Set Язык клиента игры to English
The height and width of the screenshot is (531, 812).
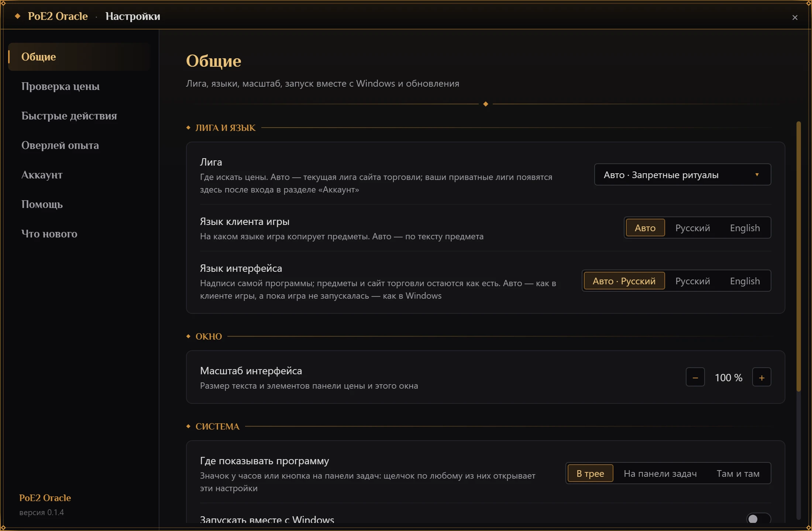coord(745,228)
